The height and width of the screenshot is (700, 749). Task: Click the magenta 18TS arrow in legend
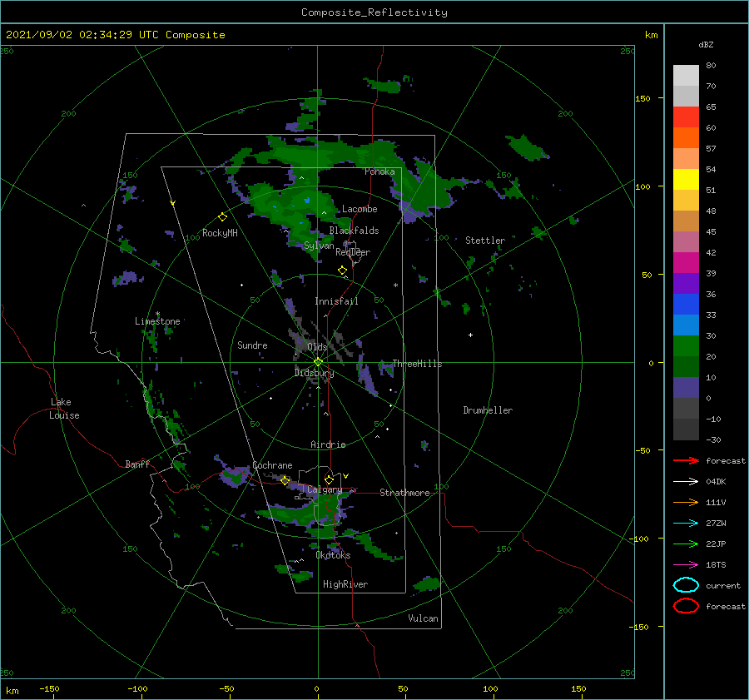point(686,565)
